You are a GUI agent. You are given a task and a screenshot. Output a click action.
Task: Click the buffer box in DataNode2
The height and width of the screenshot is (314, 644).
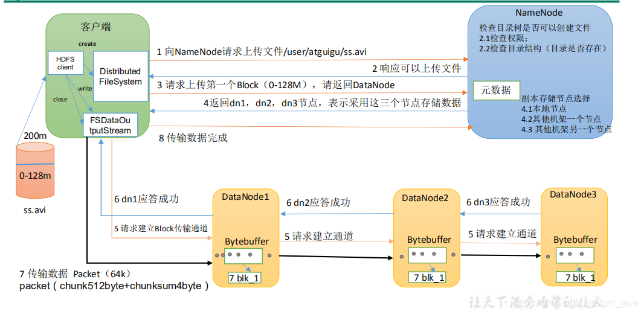(427, 255)
